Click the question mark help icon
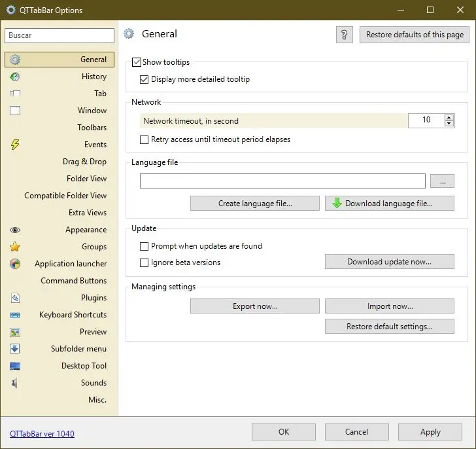This screenshot has width=476, height=449. tap(345, 35)
